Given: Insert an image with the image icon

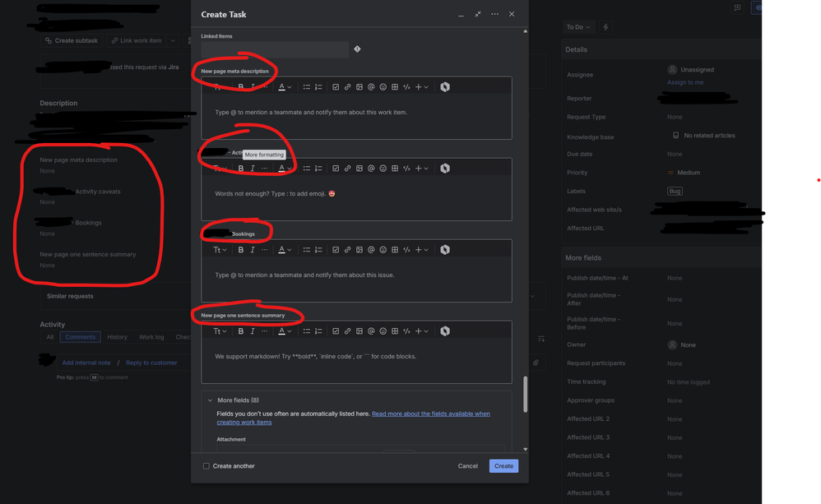Looking at the screenshot, I should [x=359, y=86].
